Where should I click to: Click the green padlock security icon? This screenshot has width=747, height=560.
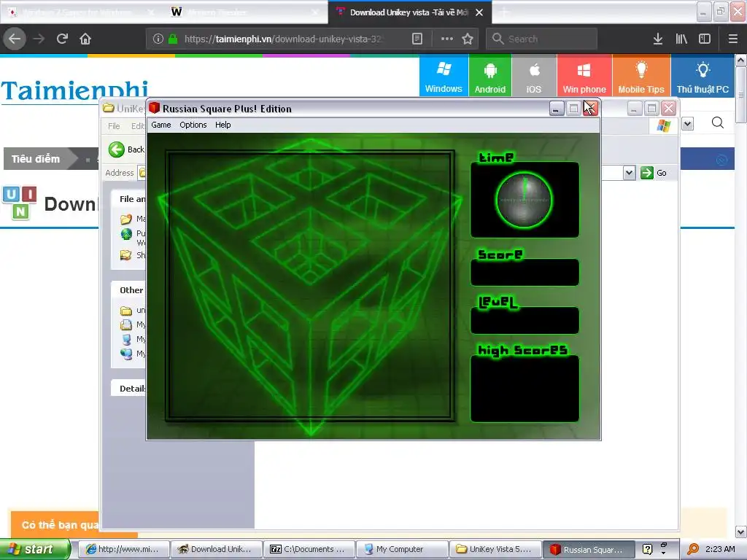[173, 39]
